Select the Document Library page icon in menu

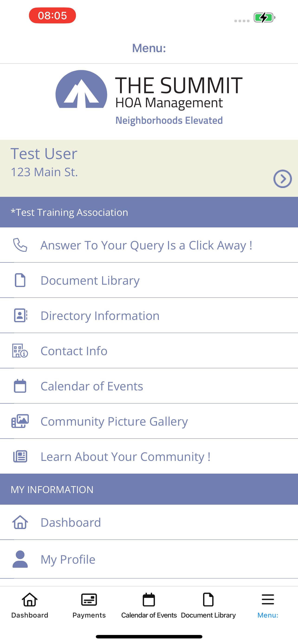20,280
